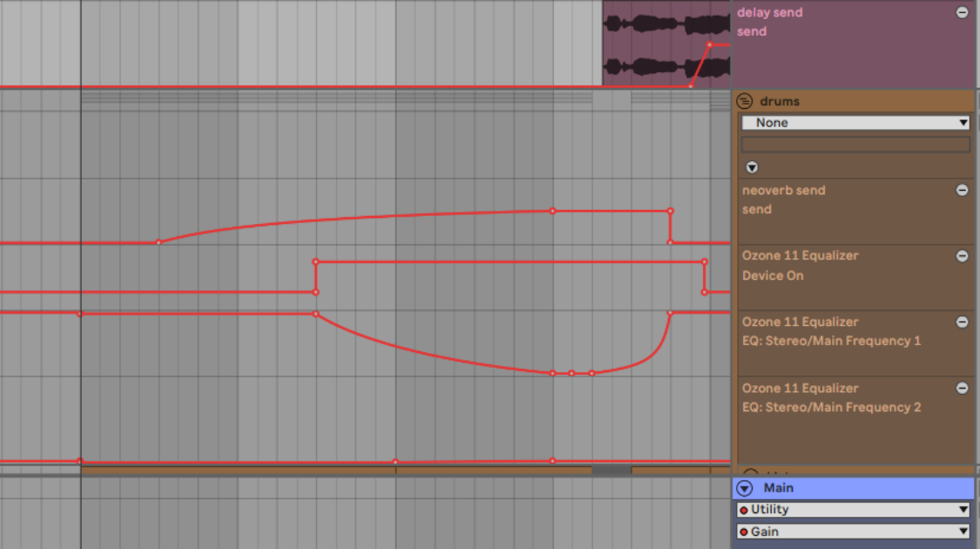Image resolution: width=980 pixels, height=549 pixels.
Task: Remove the neoverb send automation lane
Action: (962, 190)
